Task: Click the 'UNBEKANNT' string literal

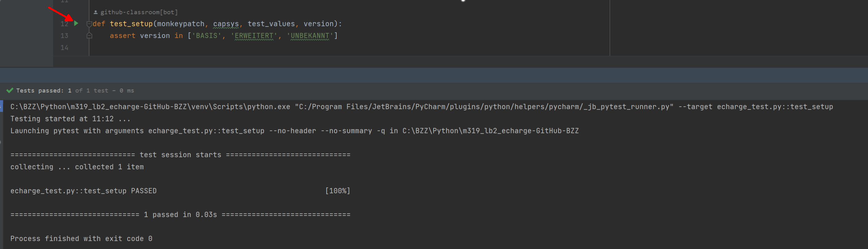Action: 310,36
